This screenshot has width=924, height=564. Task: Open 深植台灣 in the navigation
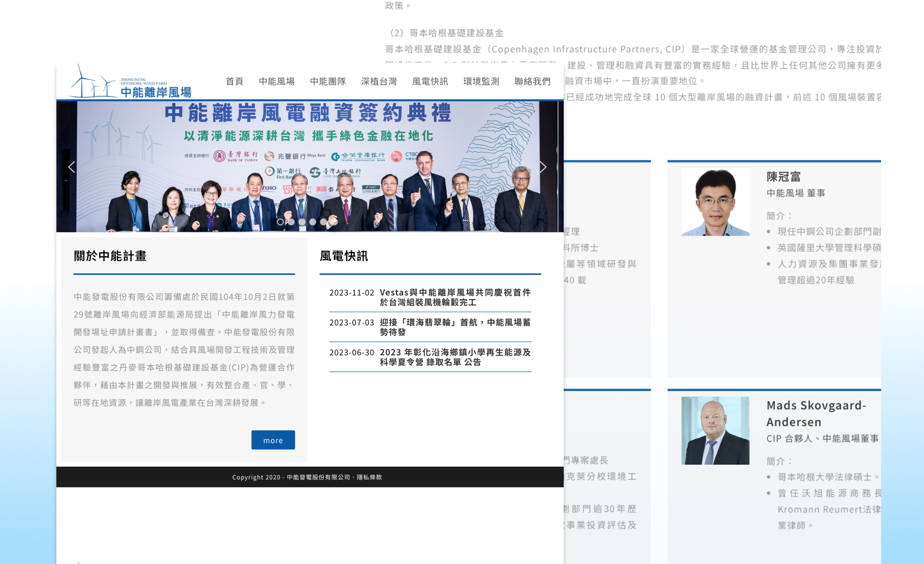(379, 81)
